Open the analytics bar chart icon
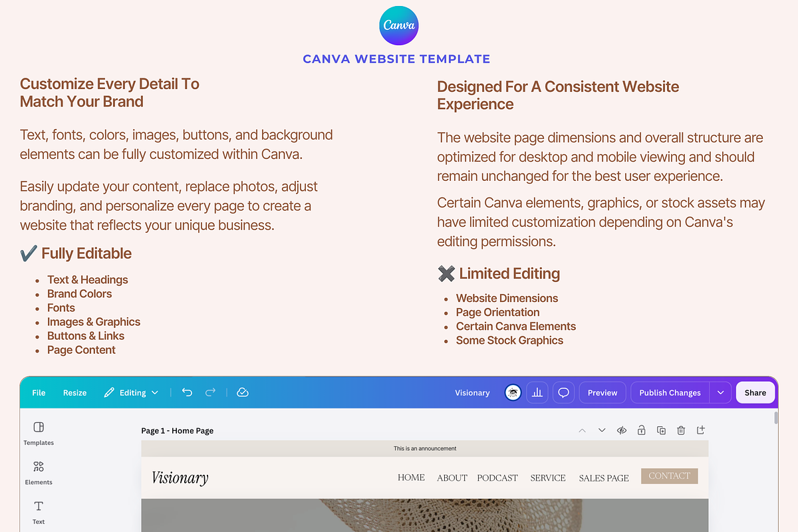The width and height of the screenshot is (798, 532). pyautogui.click(x=537, y=392)
